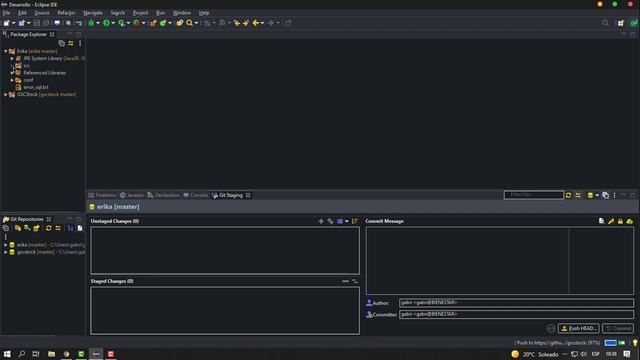
Task: Click the Push HEAD... button
Action: click(x=579, y=328)
